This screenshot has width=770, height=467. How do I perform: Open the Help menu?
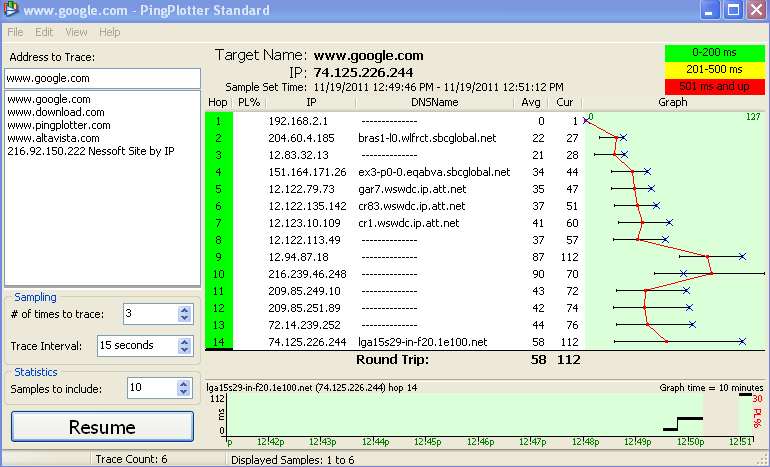click(110, 32)
